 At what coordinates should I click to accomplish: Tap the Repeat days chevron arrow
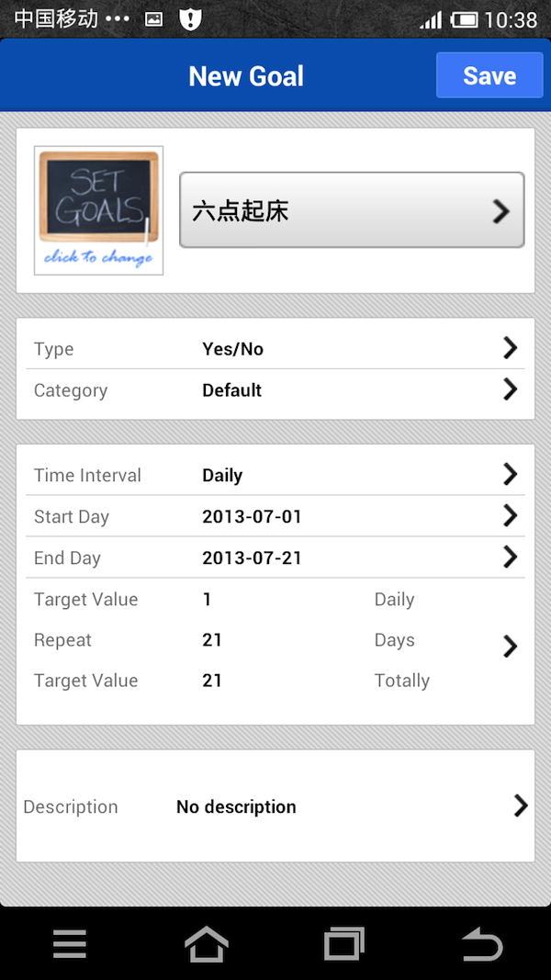point(510,647)
